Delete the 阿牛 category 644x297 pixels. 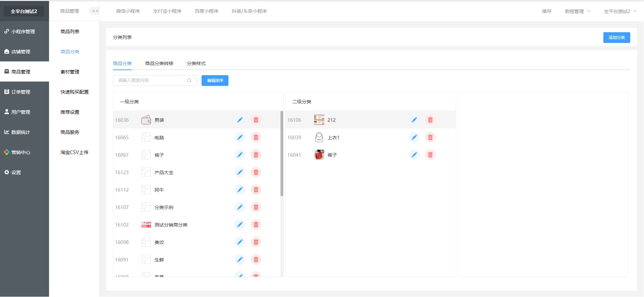pos(256,190)
